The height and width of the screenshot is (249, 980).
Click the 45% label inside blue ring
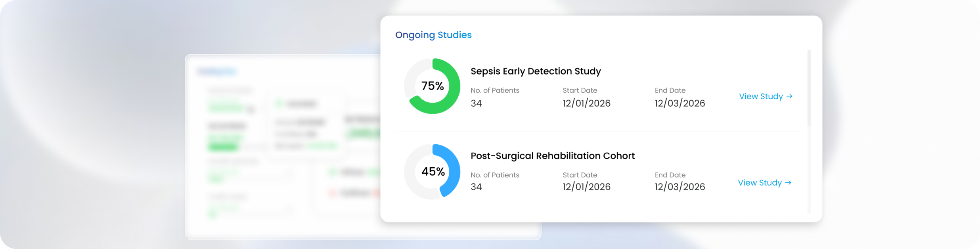[x=433, y=172]
